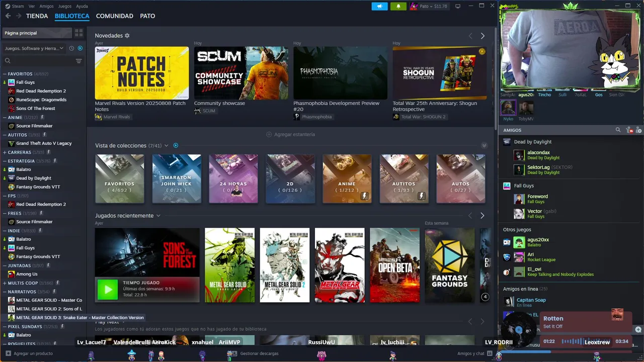Viewport: 644px width, 362px height.
Task: Select Grand Theft Auto V Legacy
Action: (x=44, y=143)
